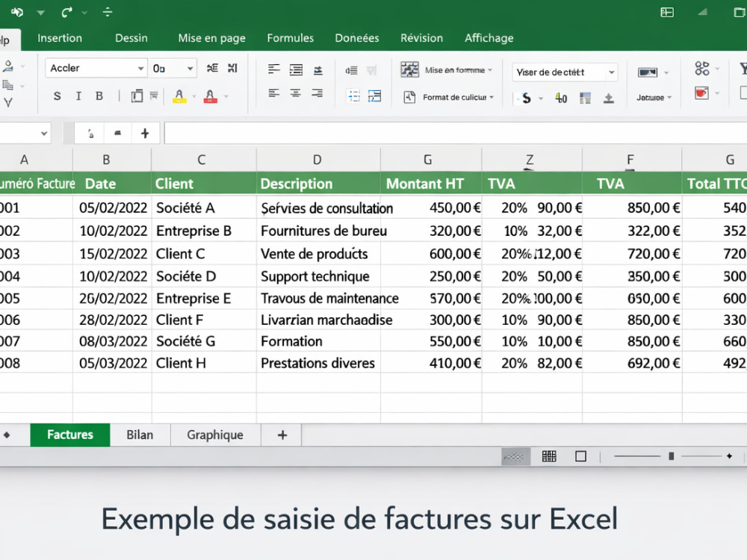The height and width of the screenshot is (560, 747).
Task: Open the Jotuœe dropdown
Action: (x=654, y=98)
